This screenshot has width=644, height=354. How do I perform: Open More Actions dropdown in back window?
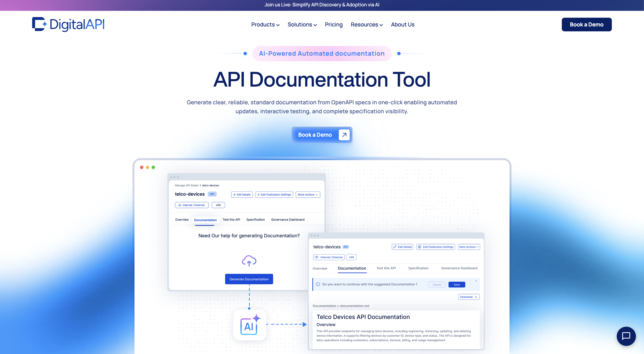tap(308, 194)
